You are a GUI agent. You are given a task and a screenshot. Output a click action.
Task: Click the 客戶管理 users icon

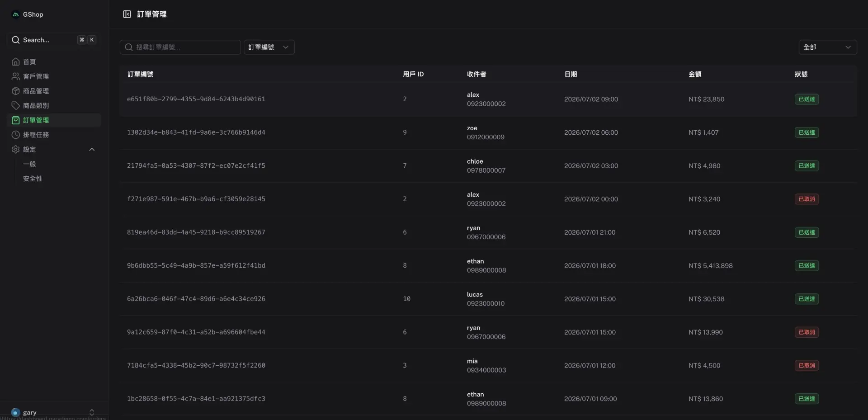pos(16,76)
